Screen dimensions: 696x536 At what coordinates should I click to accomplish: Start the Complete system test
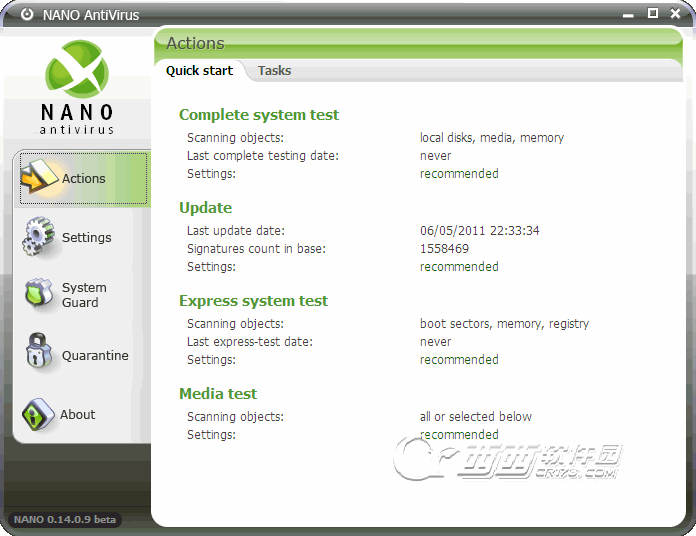(259, 114)
